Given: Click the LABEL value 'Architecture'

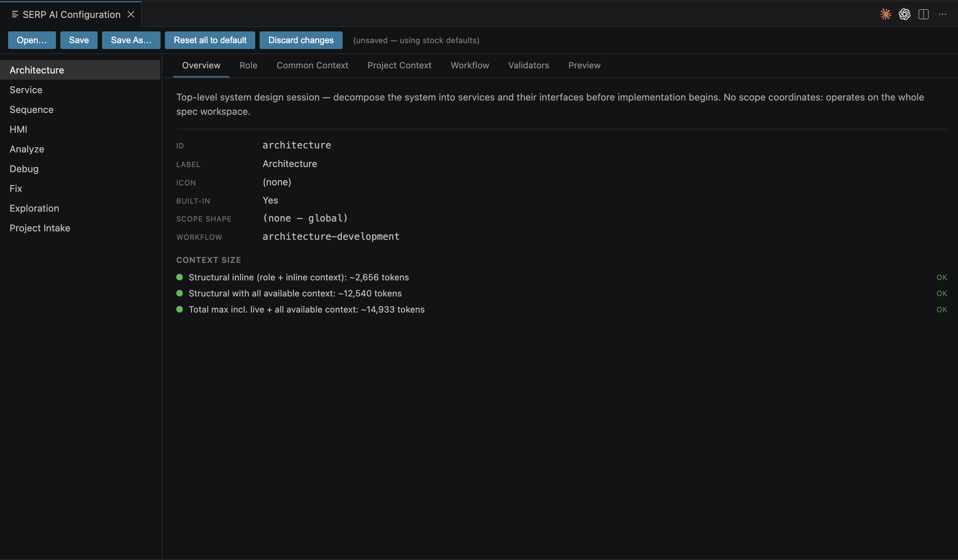Looking at the screenshot, I should coord(290,164).
